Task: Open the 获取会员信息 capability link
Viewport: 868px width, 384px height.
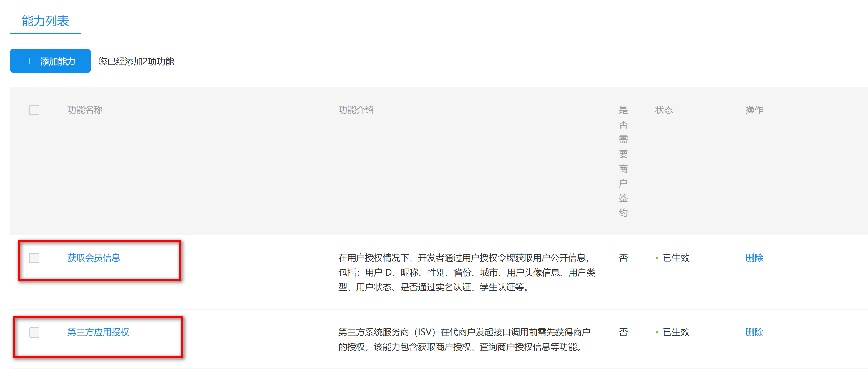Action: click(x=94, y=258)
